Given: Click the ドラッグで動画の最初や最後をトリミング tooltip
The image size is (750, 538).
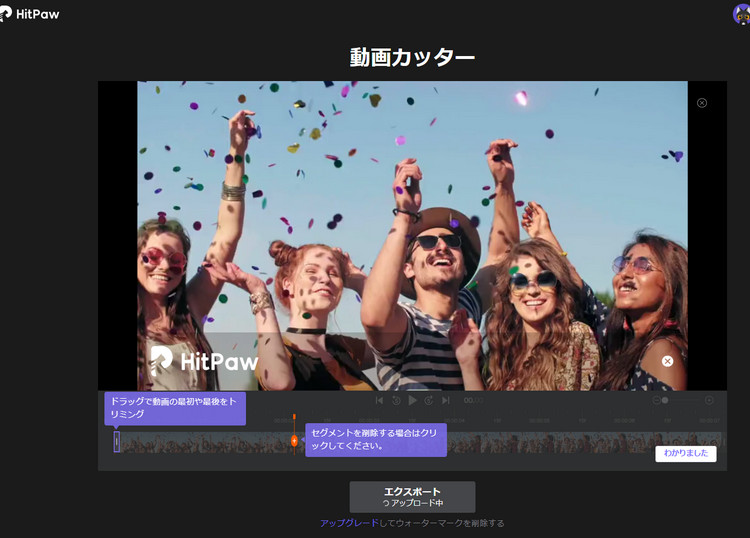Looking at the screenshot, I should [175, 408].
